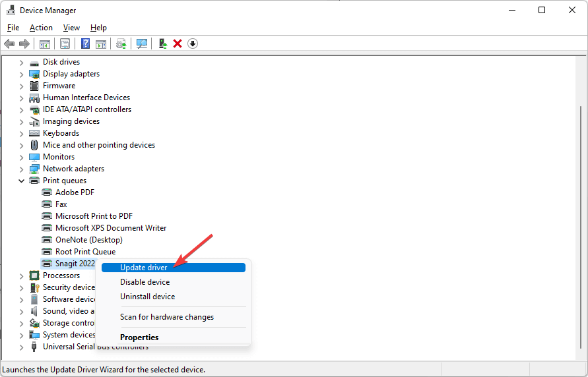
Task: Open the File menu
Action: 13,28
